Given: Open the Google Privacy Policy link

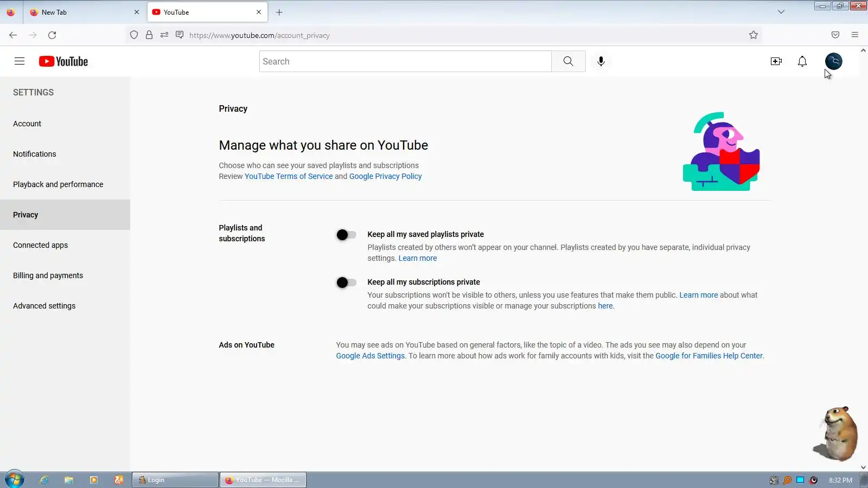Looking at the screenshot, I should [x=385, y=176].
